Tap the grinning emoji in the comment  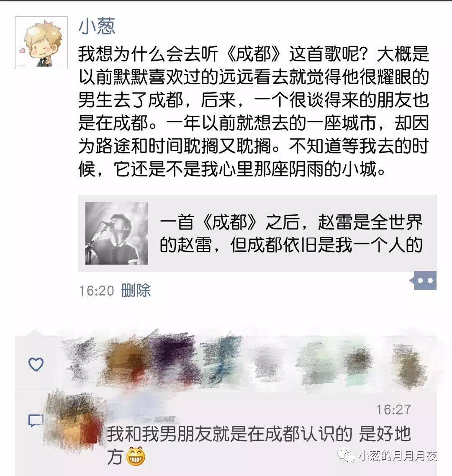coord(135,457)
